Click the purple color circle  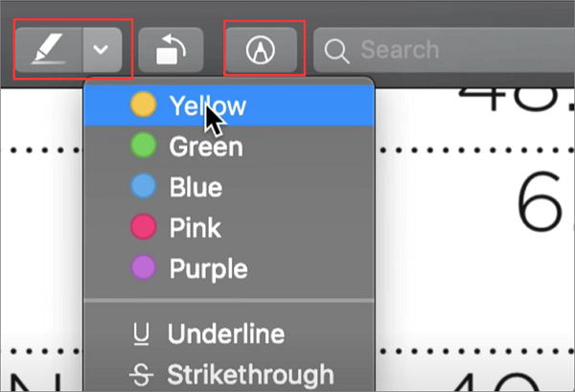point(143,268)
